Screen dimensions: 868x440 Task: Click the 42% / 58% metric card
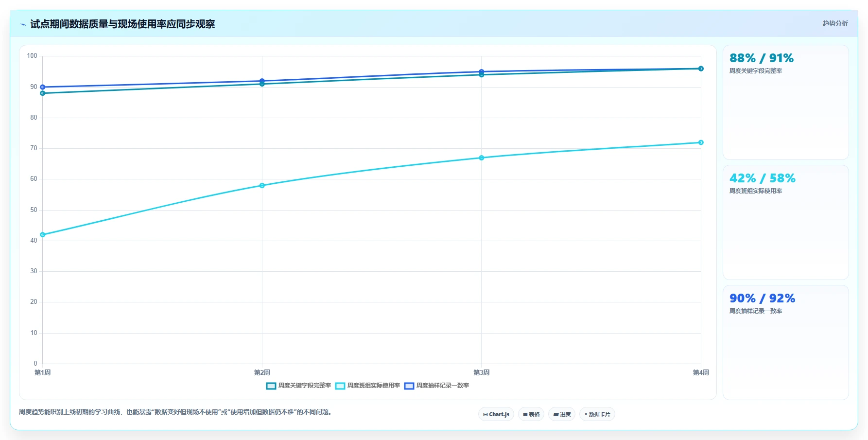pos(785,223)
